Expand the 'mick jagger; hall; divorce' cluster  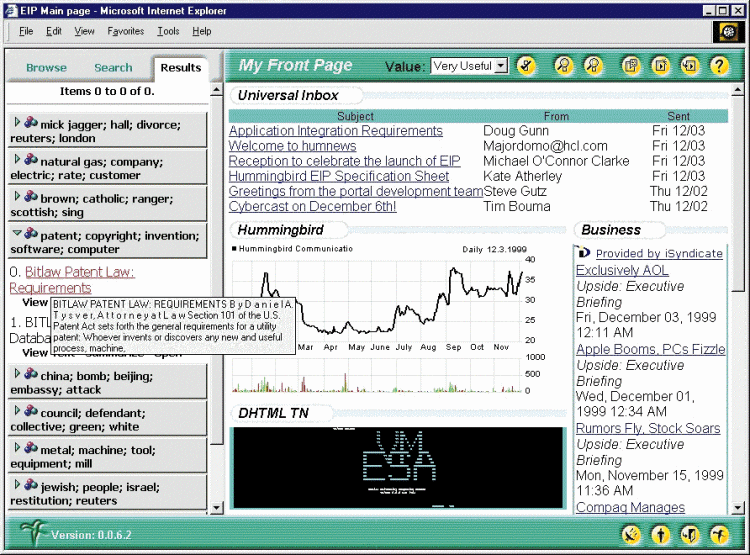click(x=17, y=122)
